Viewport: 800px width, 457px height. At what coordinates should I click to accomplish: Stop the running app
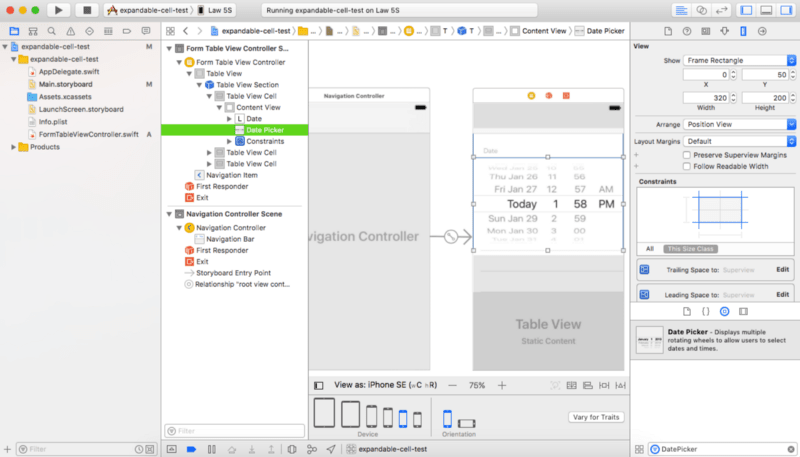(x=87, y=10)
